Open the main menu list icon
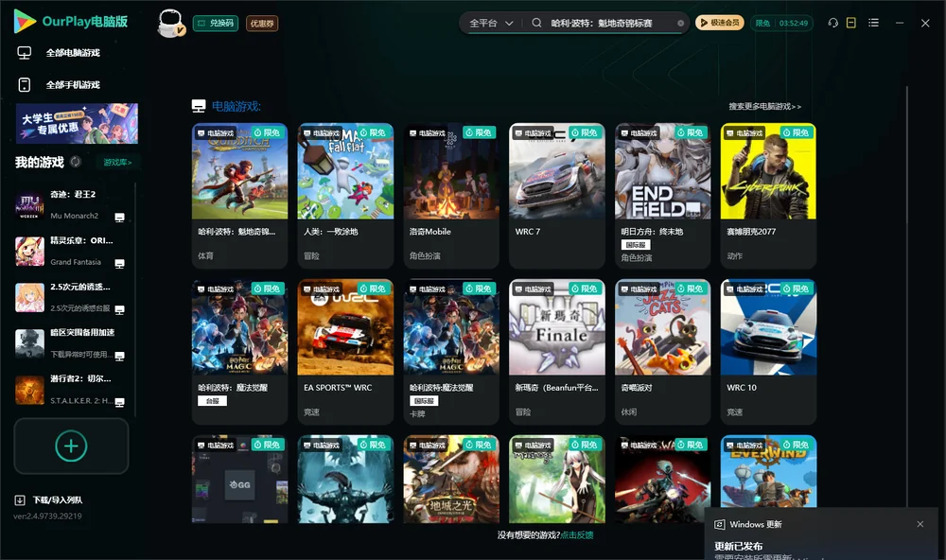Screen dimensions: 946x560 (873, 23)
